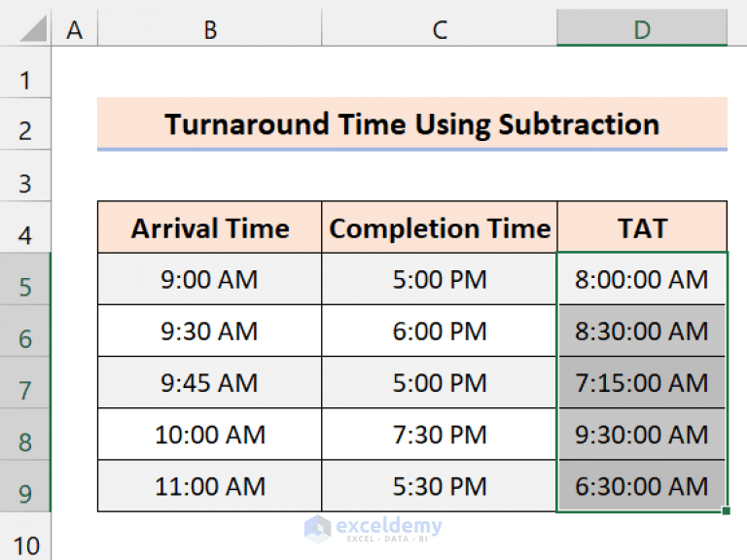Click the Arrival Time header cell
The width and height of the screenshot is (747, 560).
[210, 227]
